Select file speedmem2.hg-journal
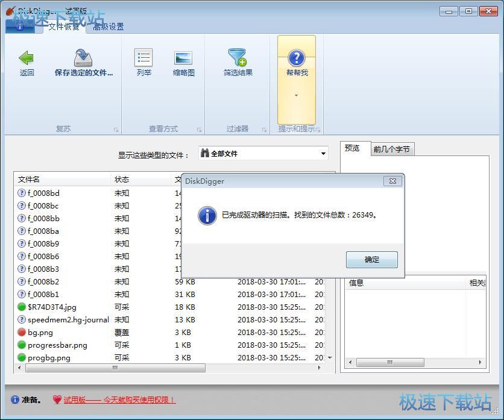 68,320
